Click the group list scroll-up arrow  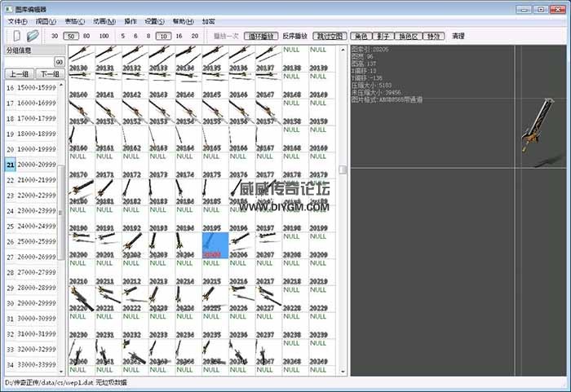61,85
